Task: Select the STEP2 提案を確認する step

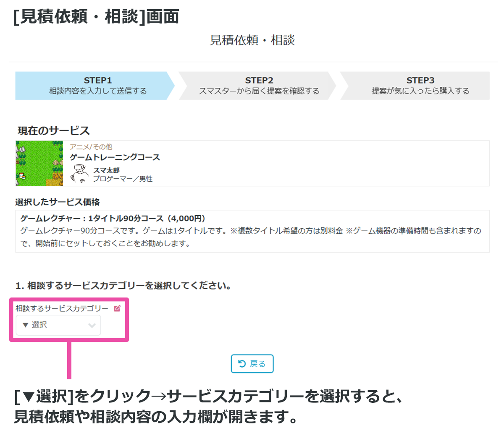Action: 258,86
